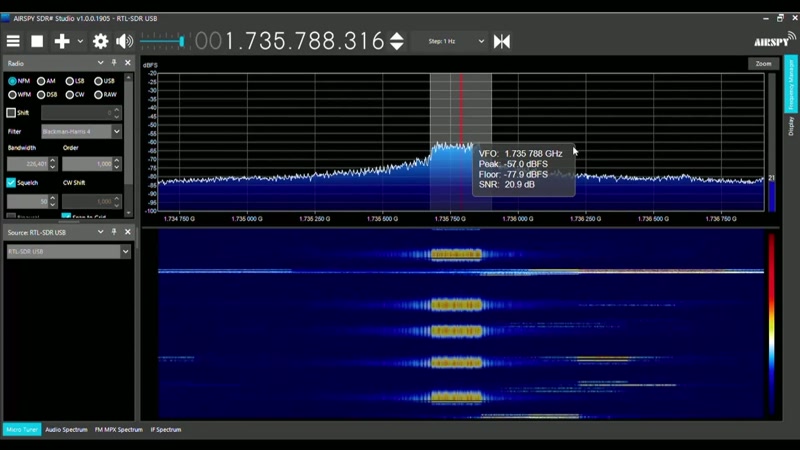
Task: Click the plus icon to add a slice
Action: pos(62,41)
